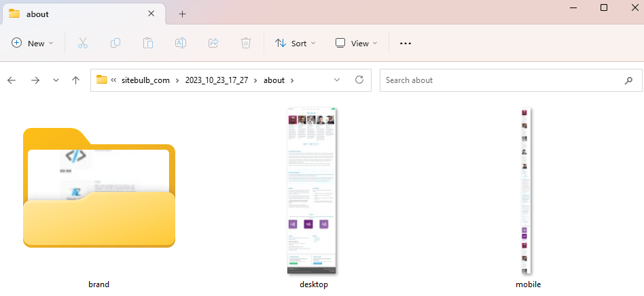Open the View layout dropdown
This screenshot has height=296, width=644.
coord(356,44)
